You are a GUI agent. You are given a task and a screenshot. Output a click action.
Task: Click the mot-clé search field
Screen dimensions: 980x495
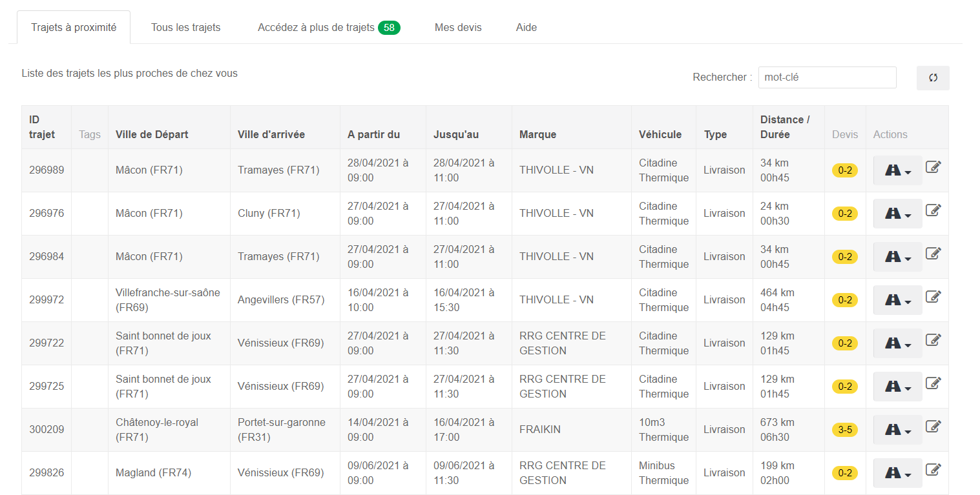tap(827, 77)
